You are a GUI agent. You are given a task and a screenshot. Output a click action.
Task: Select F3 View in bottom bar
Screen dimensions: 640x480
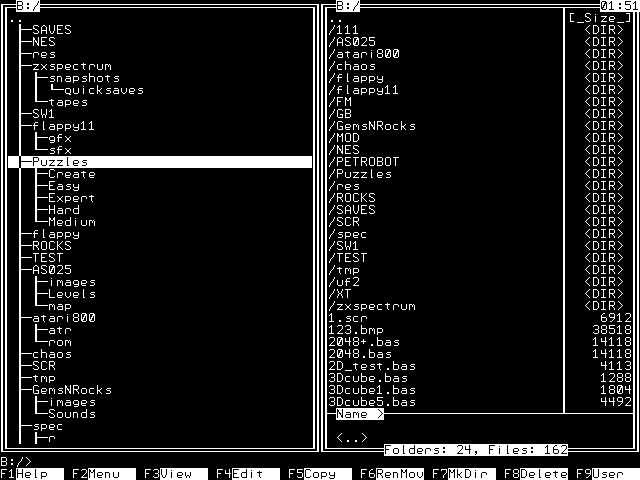(x=168, y=474)
